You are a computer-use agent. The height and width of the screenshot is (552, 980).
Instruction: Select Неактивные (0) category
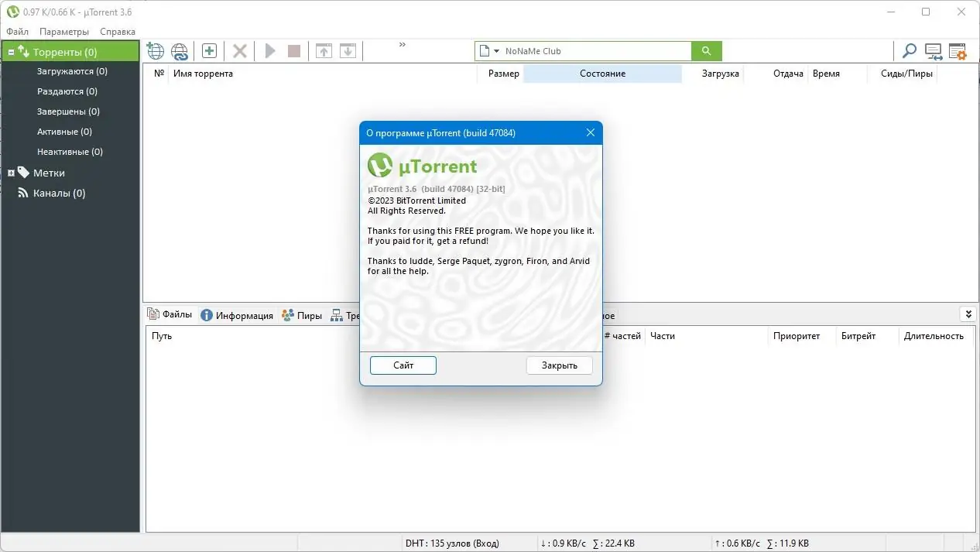tap(70, 152)
